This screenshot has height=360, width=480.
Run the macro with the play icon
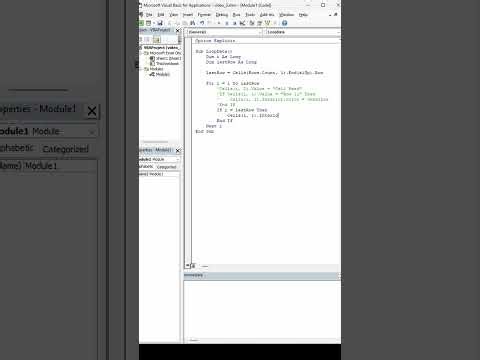(219, 23)
